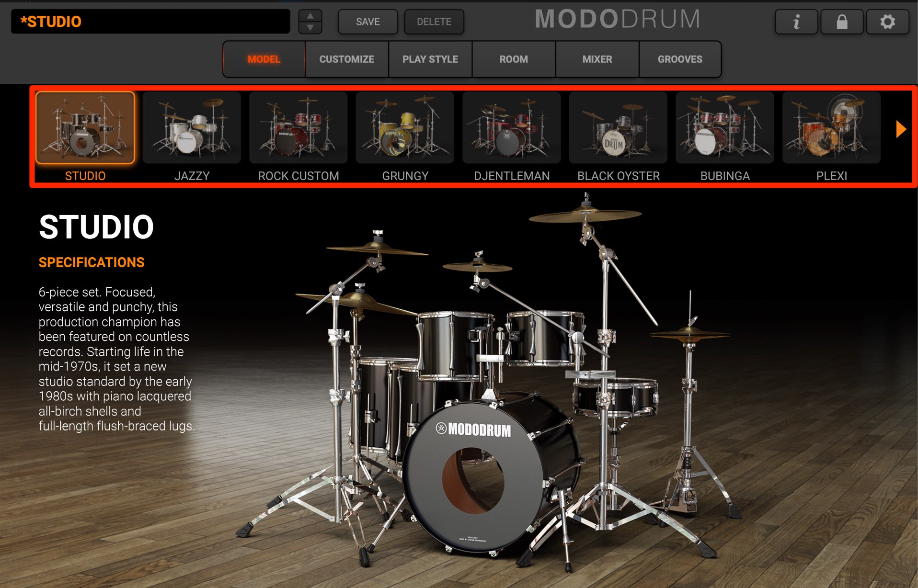The width and height of the screenshot is (918, 588).
Task: Open settings with the gear icon
Action: point(887,22)
